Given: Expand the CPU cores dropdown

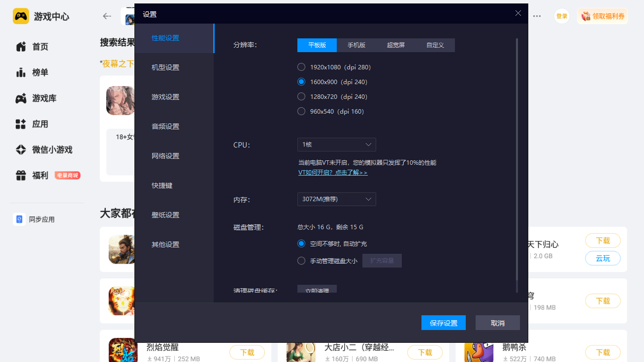Looking at the screenshot, I should (x=336, y=145).
